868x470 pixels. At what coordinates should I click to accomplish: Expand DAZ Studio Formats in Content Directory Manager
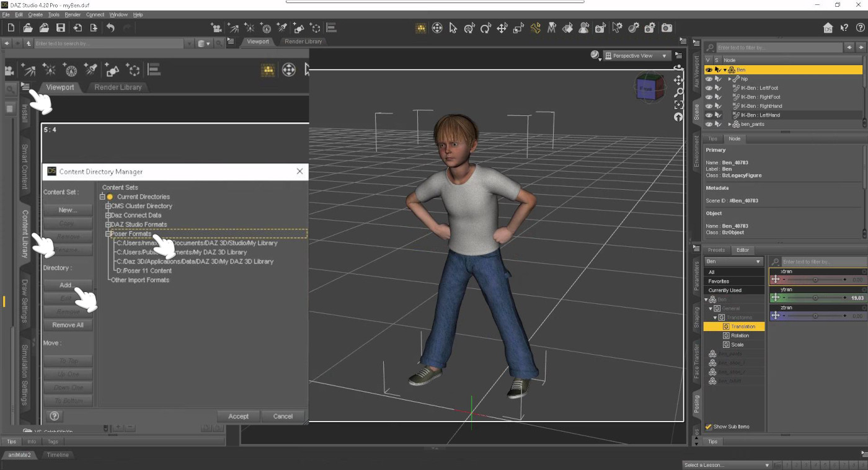click(x=108, y=224)
